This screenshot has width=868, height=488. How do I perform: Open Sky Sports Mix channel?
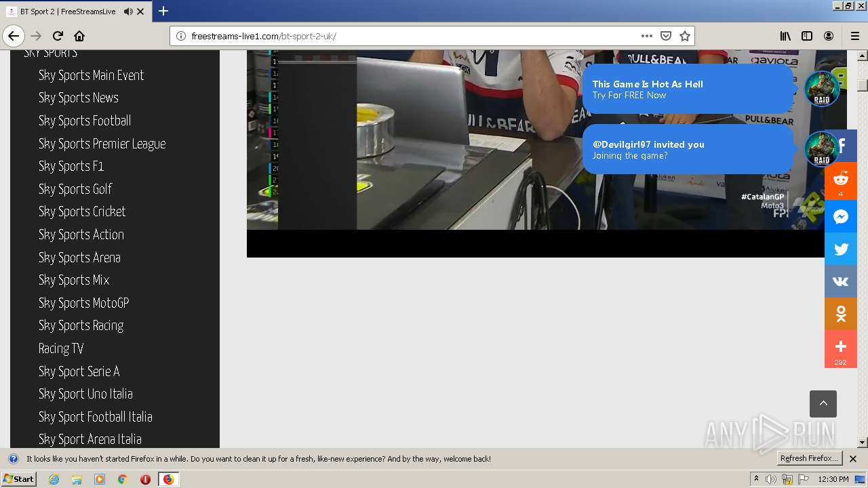[74, 280]
